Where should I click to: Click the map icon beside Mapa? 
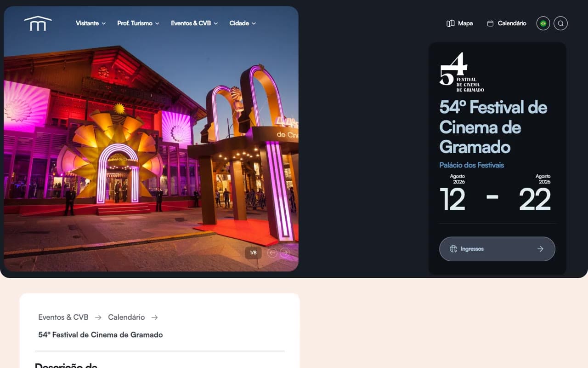pyautogui.click(x=450, y=23)
